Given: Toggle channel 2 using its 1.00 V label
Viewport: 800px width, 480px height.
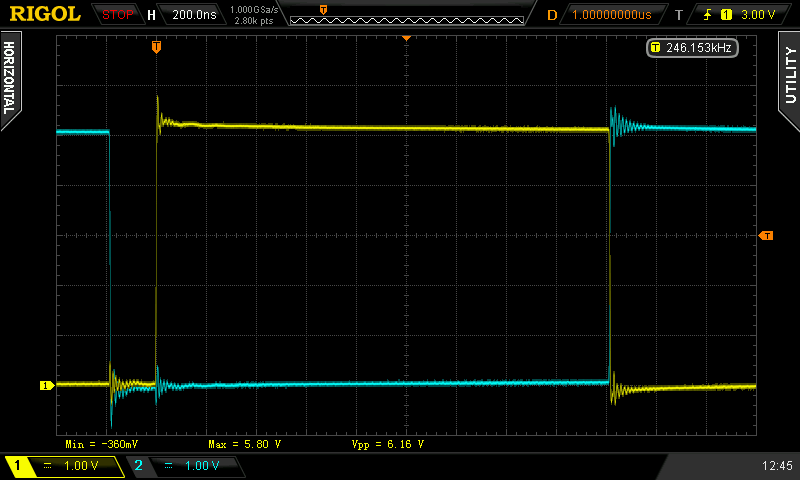Looking at the screenshot, I should 185,466.
